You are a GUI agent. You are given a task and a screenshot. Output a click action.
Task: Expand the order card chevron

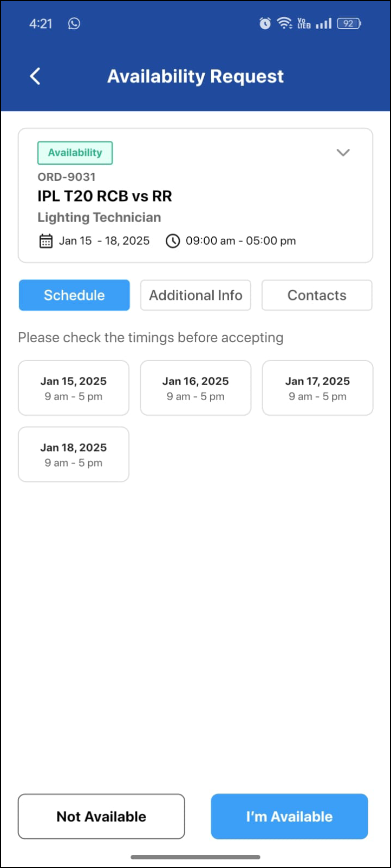click(x=343, y=153)
